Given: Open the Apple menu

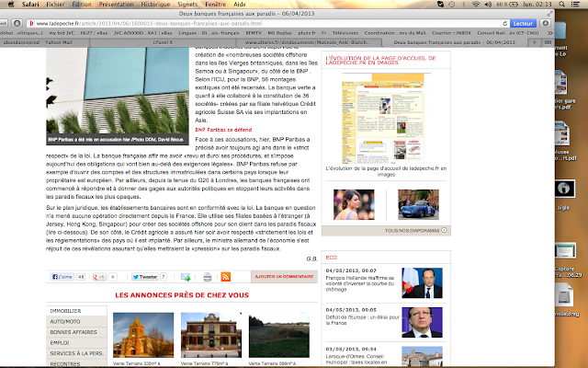Looking at the screenshot, I should point(11,4).
